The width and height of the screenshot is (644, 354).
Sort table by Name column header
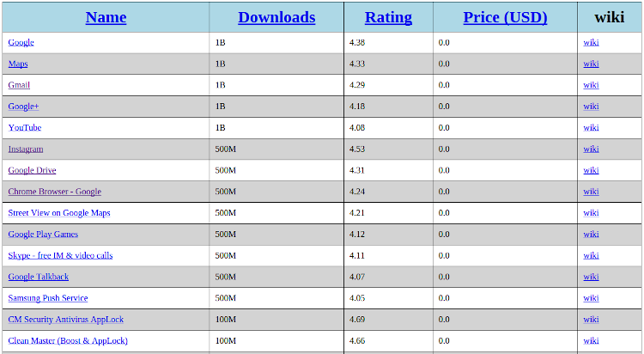(106, 17)
